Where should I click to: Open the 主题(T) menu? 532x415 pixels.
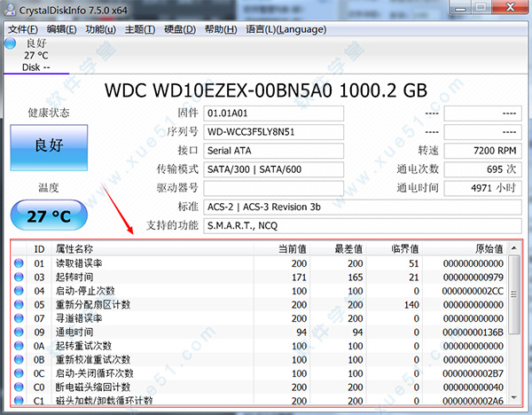(139, 29)
